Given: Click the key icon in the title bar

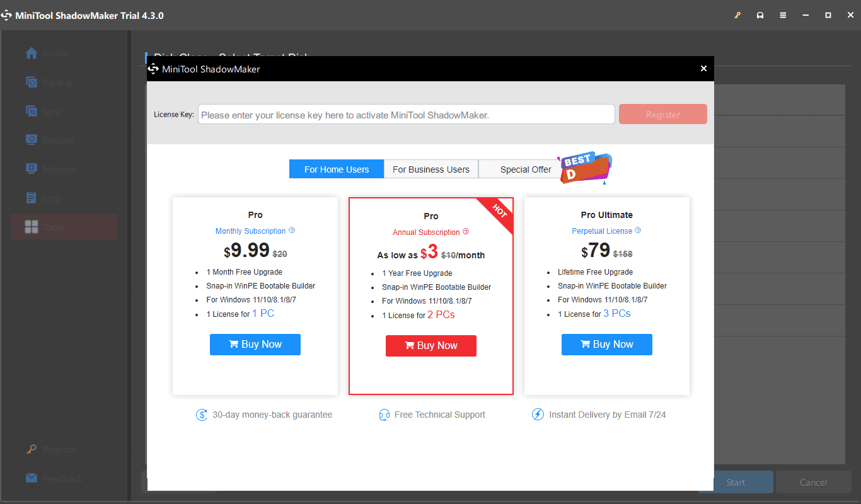Looking at the screenshot, I should (x=737, y=15).
